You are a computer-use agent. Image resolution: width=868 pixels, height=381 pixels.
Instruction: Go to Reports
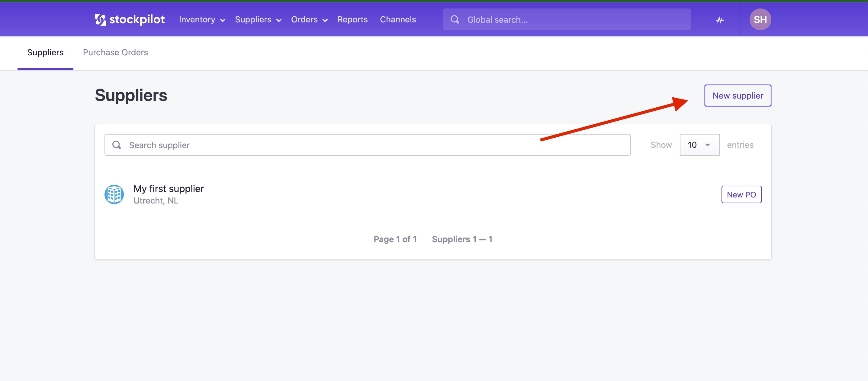[352, 20]
